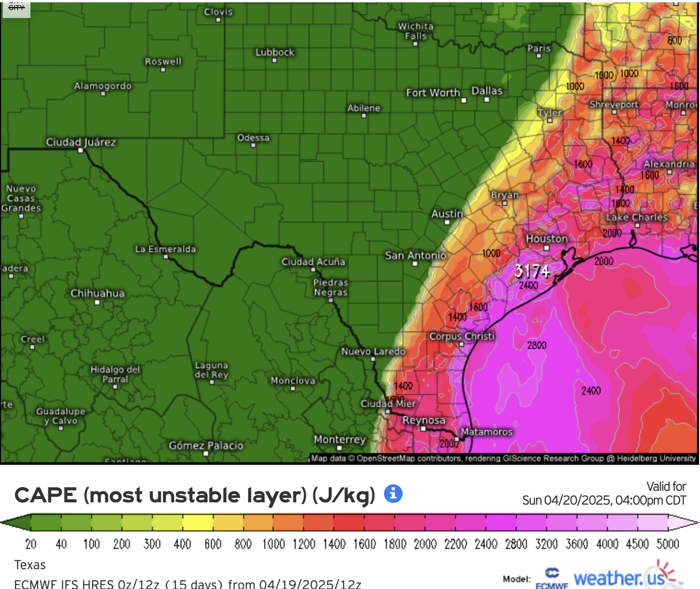Click the 3174 maximum CAPE value label
This screenshot has height=589, width=700.
[532, 271]
